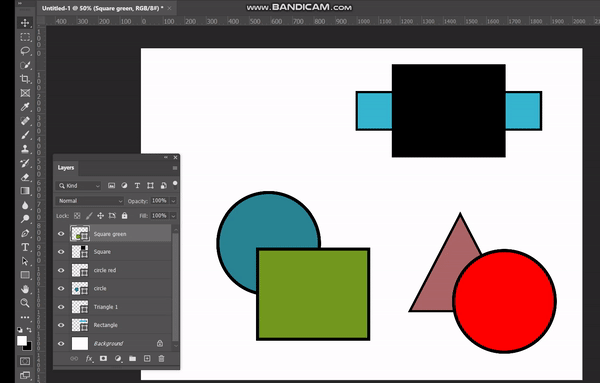Select the Horizontal Type tool
600x383 pixels.
point(25,247)
